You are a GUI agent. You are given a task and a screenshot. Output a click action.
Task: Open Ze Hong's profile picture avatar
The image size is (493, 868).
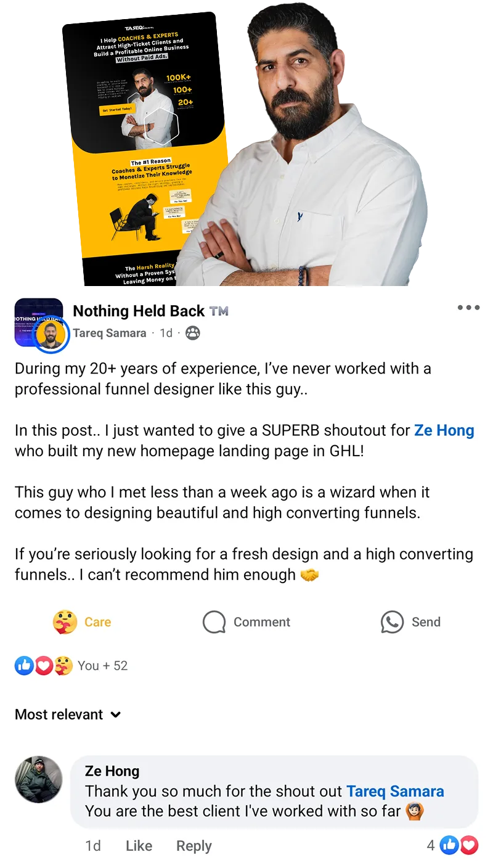(38, 779)
